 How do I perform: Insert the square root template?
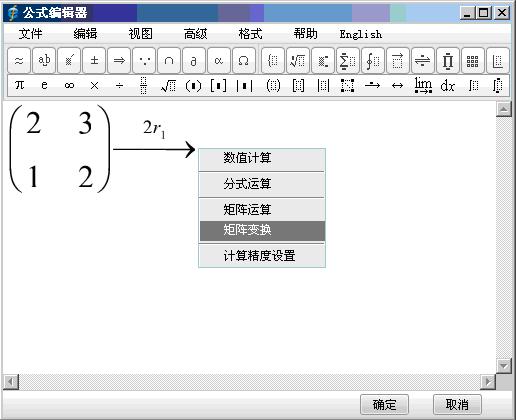click(168, 86)
